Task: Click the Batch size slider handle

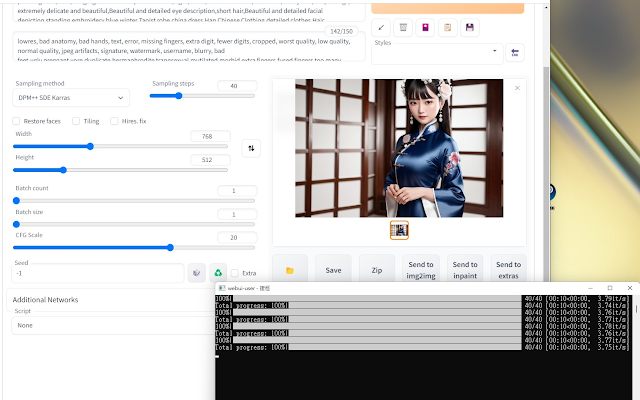Action: [x=16, y=224]
